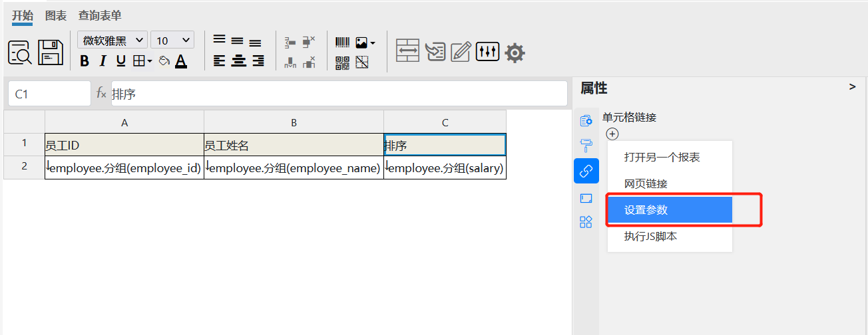Select cell with employee.分组(employee_id)
Image resolution: width=868 pixels, height=335 pixels.
pos(124,167)
